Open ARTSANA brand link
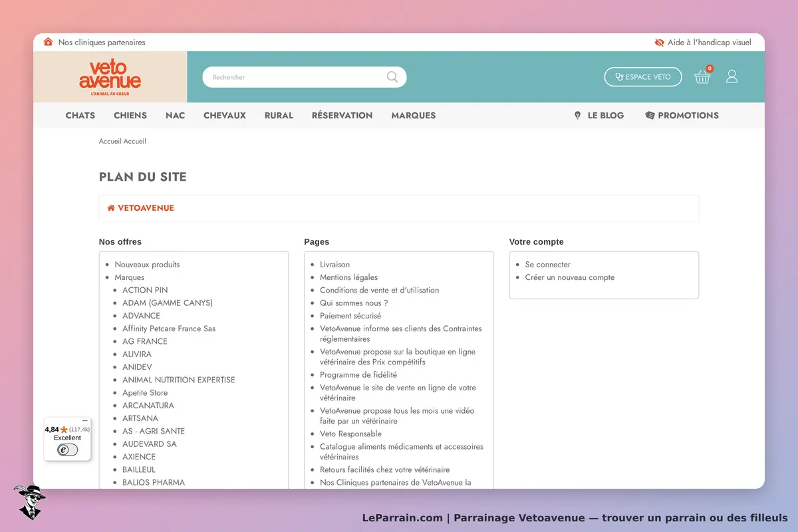 [x=140, y=418]
